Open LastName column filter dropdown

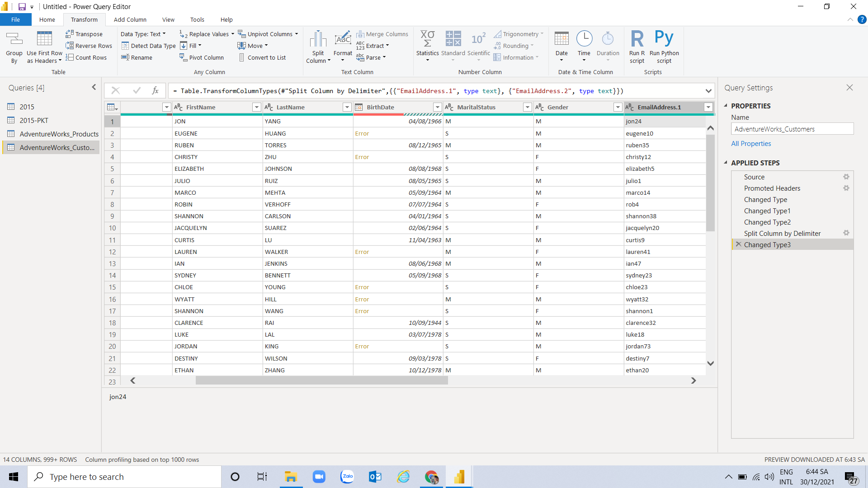click(x=347, y=107)
